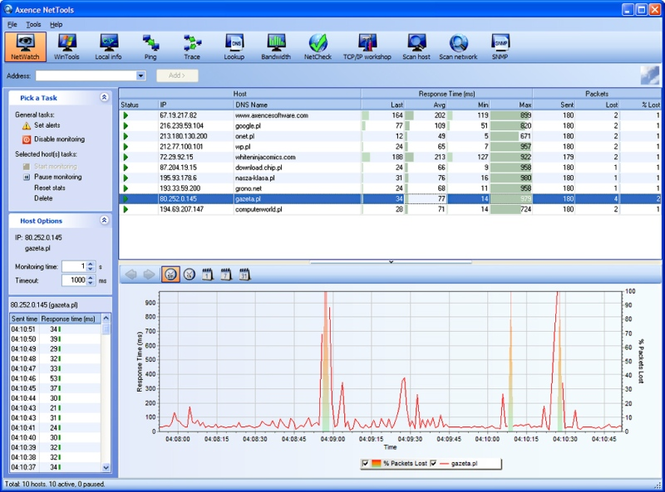Open the Tools menu
Screen dimensions: 665x492
pyautogui.click(x=34, y=23)
